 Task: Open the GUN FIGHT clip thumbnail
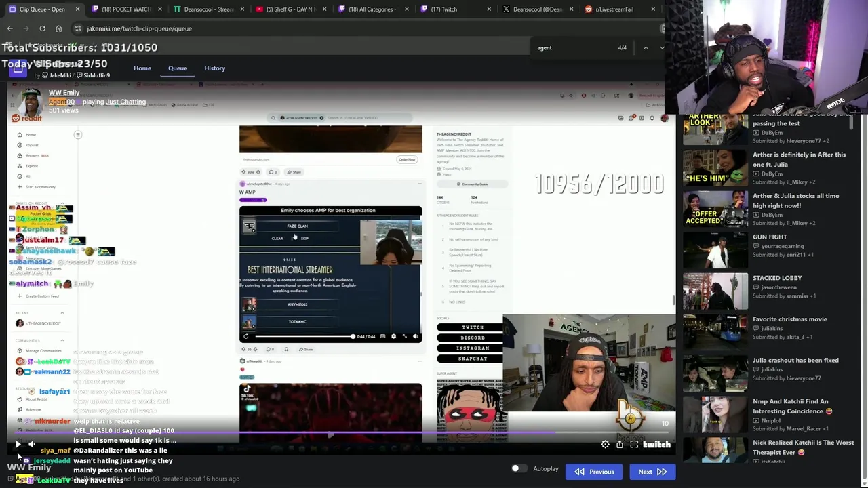[715, 250]
